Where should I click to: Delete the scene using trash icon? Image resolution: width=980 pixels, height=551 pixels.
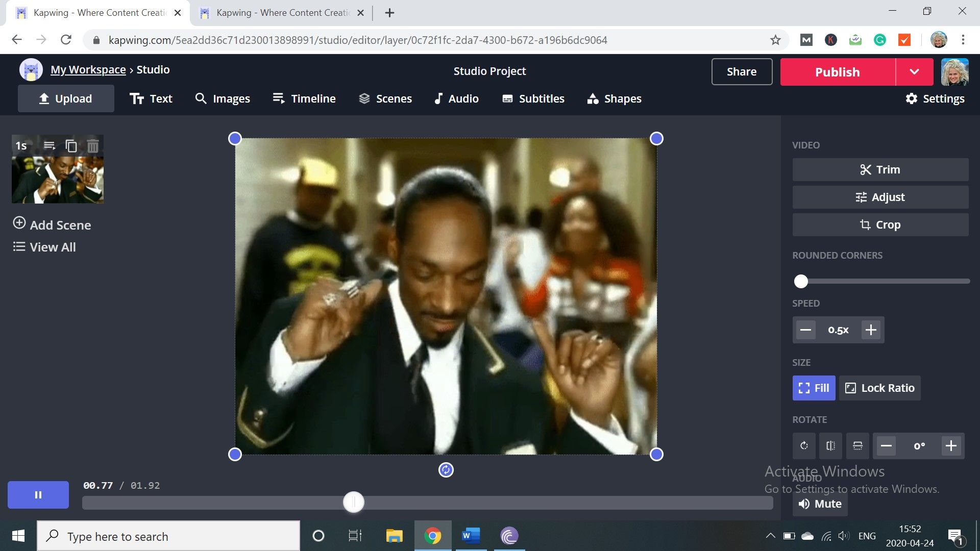tap(92, 146)
